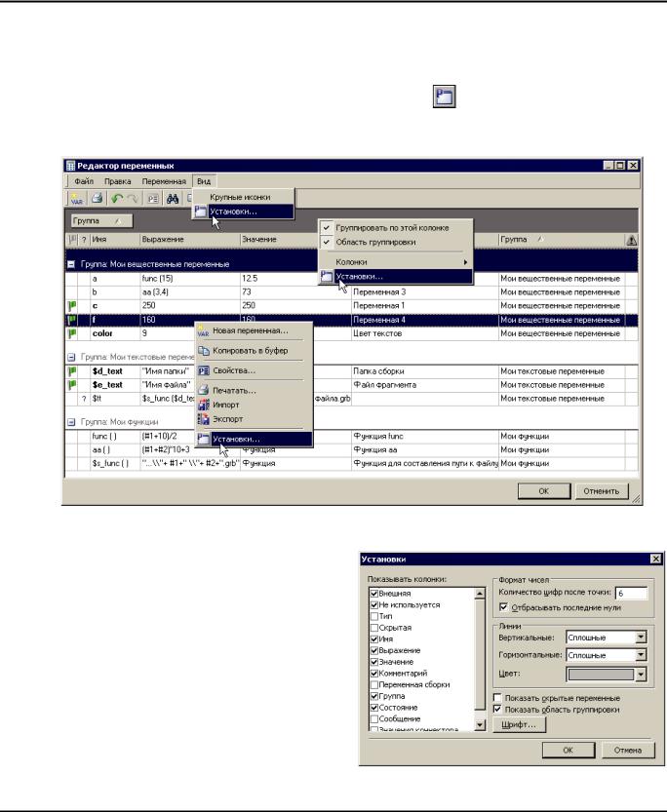
Task: Click the Выражение column header
Action: (x=189, y=239)
